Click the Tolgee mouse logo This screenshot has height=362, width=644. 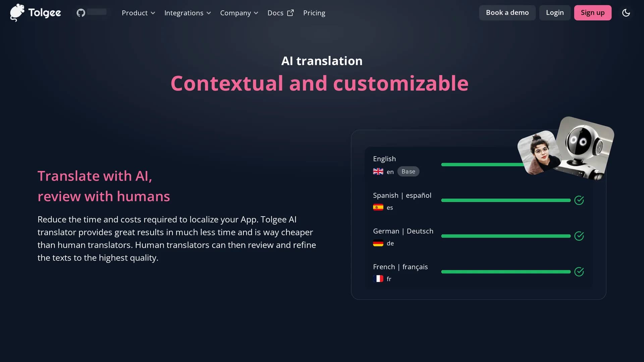(17, 13)
